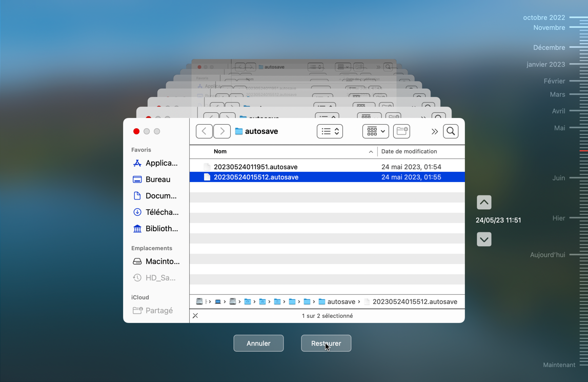588x382 pixels.
Task: Sort by Date de modification column
Action: pyautogui.click(x=409, y=151)
